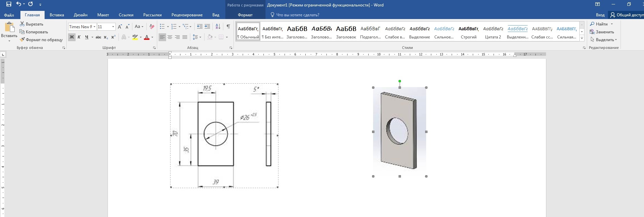
Task: Toggle superscript x² formatting
Action: point(113,37)
